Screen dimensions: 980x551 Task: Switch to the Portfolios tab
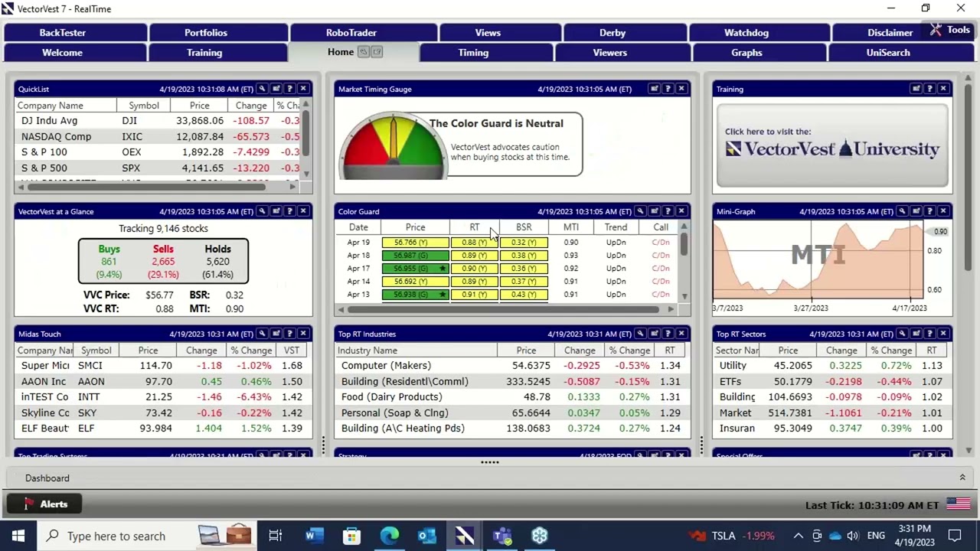point(218,33)
